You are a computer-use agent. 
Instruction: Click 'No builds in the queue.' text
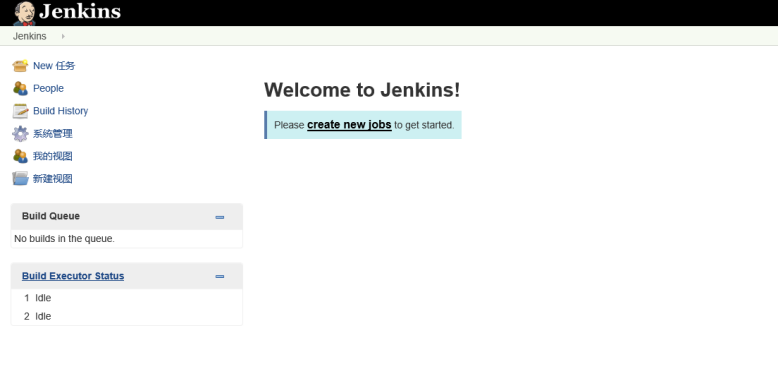[x=65, y=239]
